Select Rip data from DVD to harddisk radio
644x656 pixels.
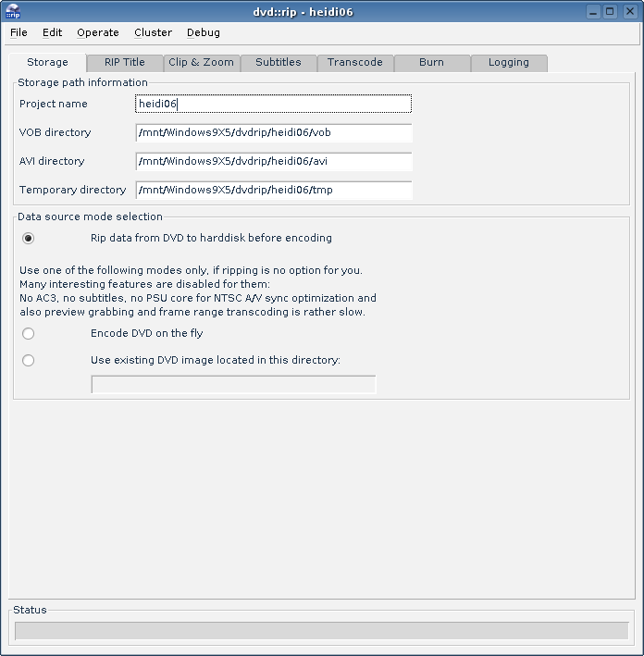pyautogui.click(x=28, y=238)
